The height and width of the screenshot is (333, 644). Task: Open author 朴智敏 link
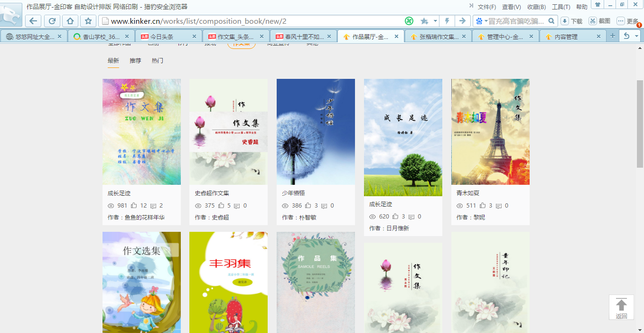click(308, 218)
